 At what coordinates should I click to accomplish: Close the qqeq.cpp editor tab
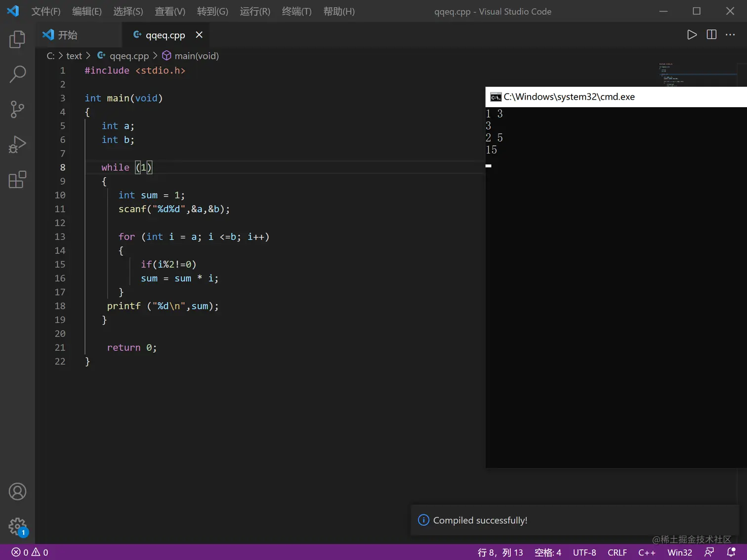199,35
